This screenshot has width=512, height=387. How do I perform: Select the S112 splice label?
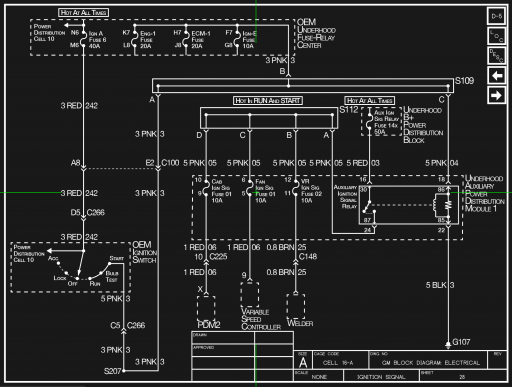click(349, 110)
